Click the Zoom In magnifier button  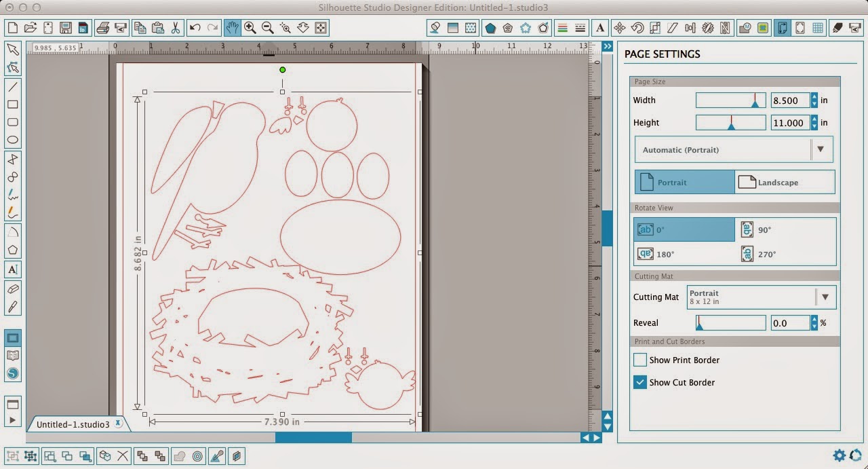click(250, 28)
